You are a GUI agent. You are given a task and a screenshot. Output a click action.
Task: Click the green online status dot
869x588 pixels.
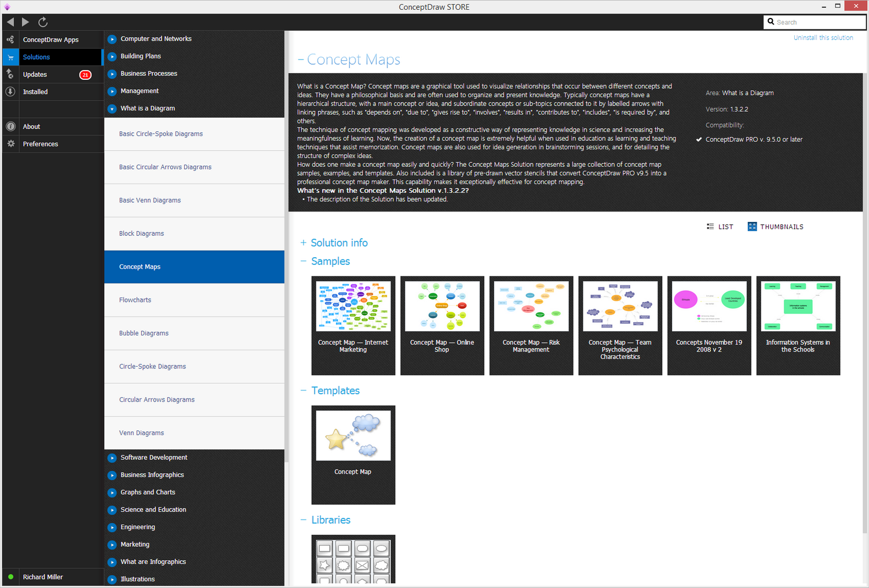pyautogui.click(x=10, y=577)
